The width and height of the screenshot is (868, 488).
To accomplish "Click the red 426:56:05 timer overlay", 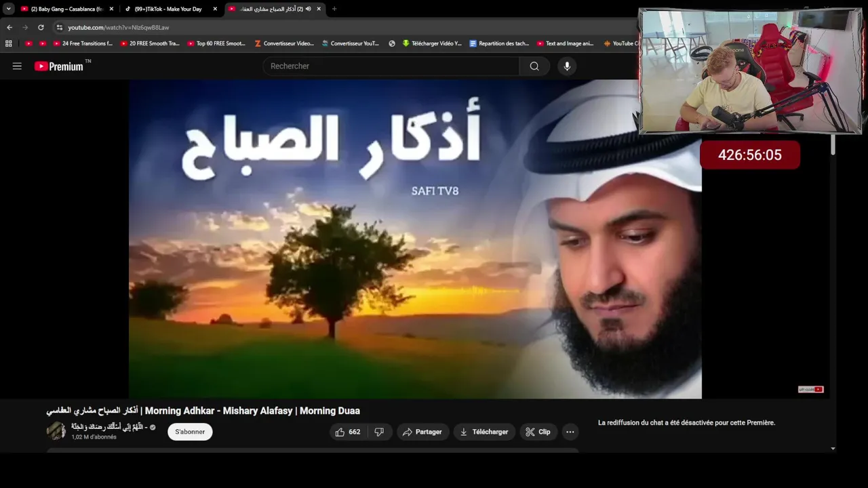I will click(x=750, y=155).
